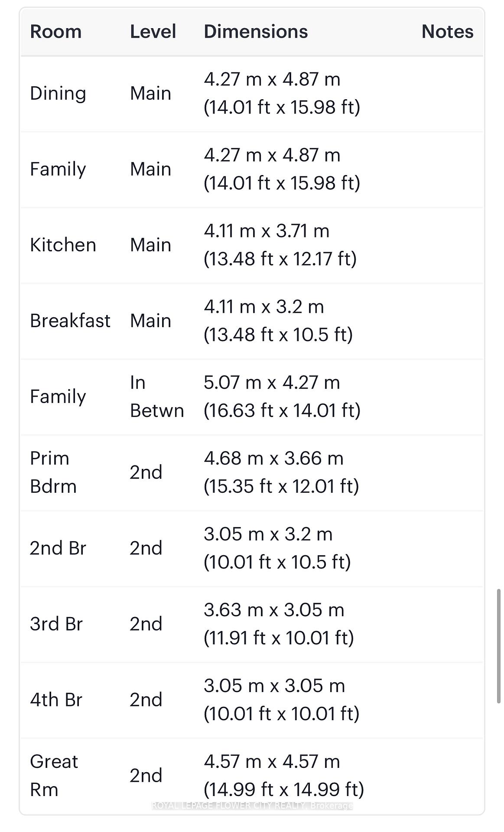Click the 3rd Br room label
Viewport: 504px width, 832px height.
(x=56, y=624)
